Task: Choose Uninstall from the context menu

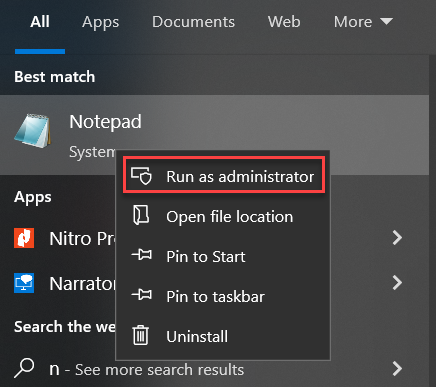Action: point(223,336)
